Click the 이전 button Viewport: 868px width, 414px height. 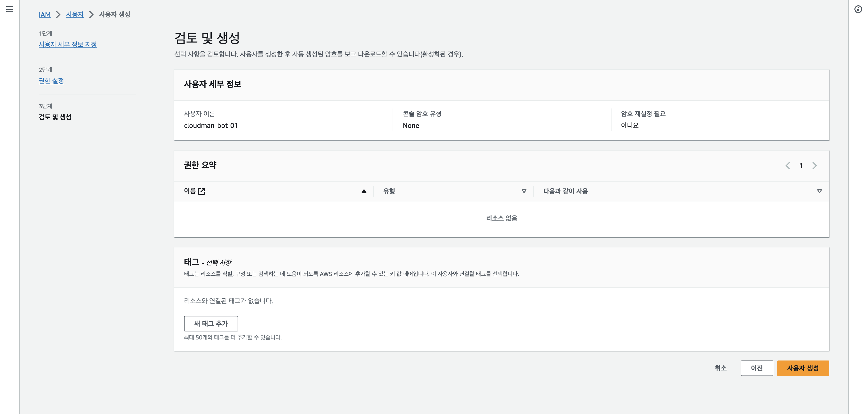pos(756,368)
